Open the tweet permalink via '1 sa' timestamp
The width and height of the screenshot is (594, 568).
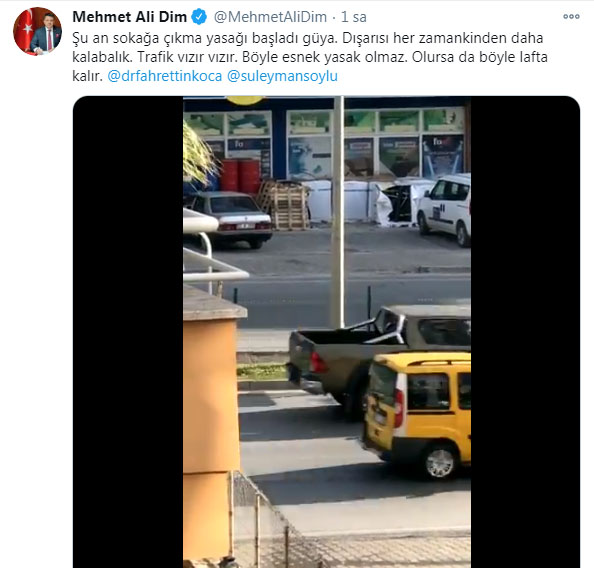point(354,17)
